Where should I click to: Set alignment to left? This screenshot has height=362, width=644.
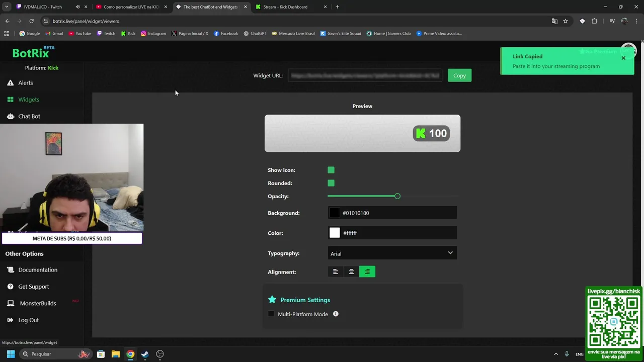pos(336,272)
